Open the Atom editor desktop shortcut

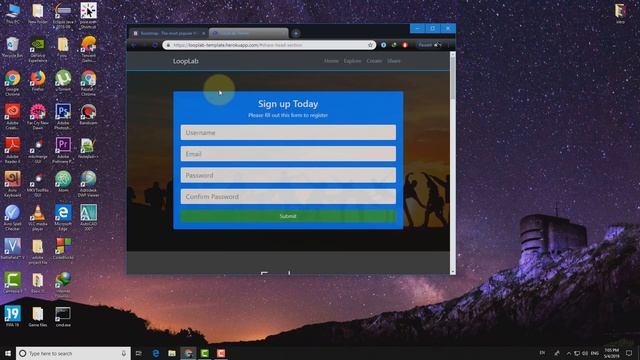coord(63,181)
